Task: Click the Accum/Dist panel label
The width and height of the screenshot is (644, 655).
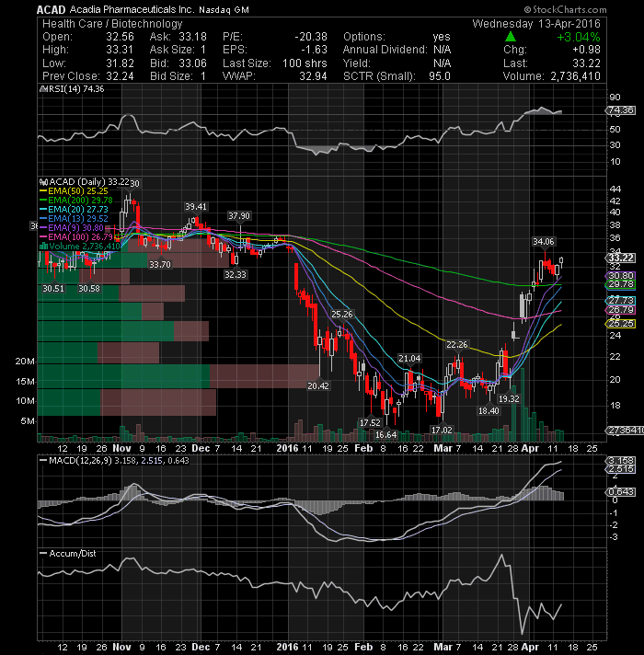Action: tap(68, 554)
